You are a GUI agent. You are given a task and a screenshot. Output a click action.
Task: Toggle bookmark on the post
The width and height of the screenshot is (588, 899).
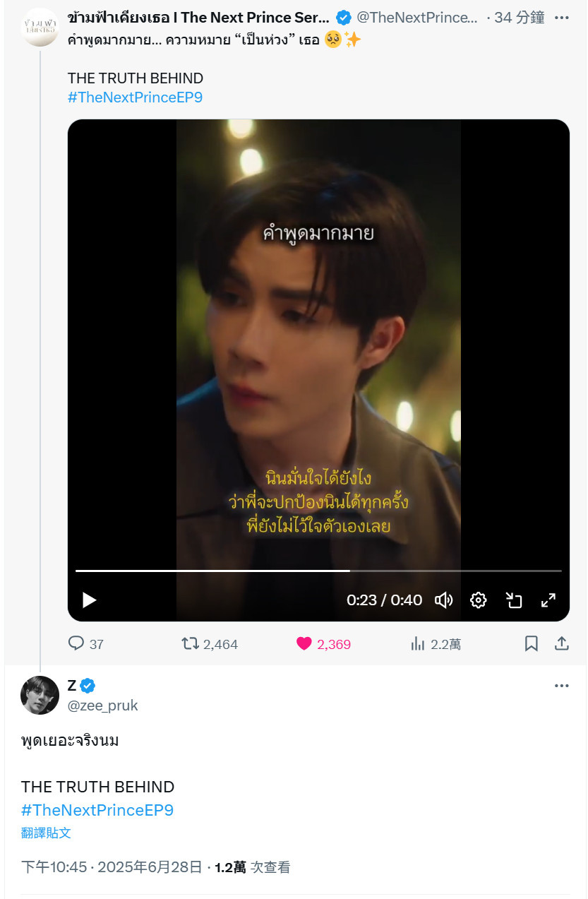[532, 643]
